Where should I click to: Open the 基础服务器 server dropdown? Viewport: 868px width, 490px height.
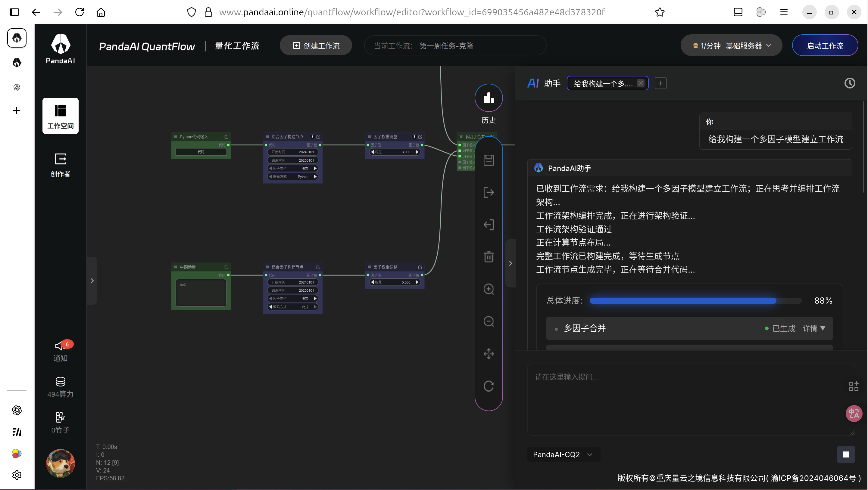point(731,45)
